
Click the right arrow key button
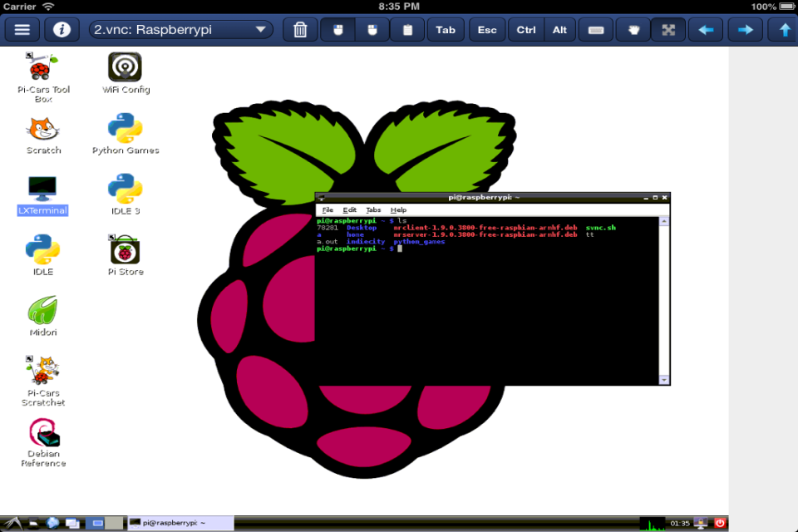(745, 30)
